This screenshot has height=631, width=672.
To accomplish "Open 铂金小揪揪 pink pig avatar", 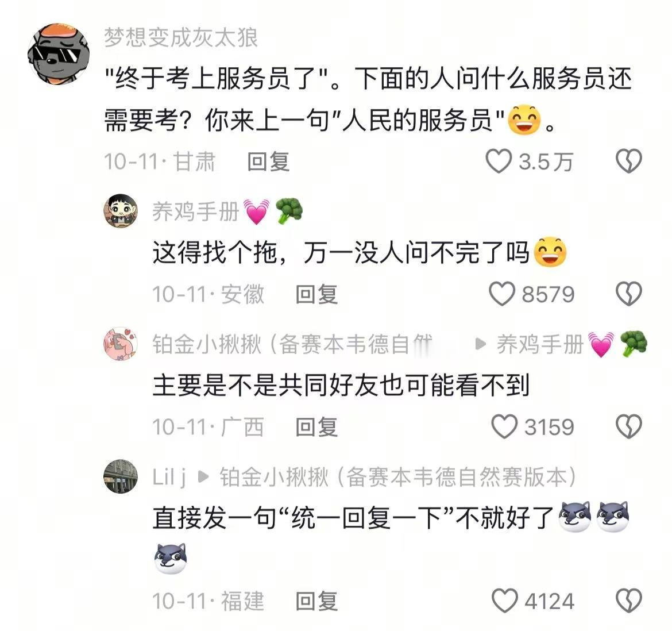I will tap(121, 344).
